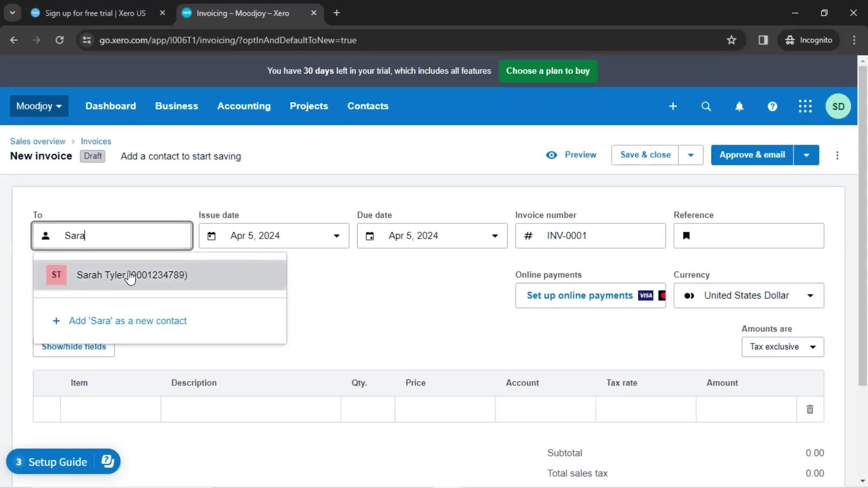The width and height of the screenshot is (868, 488).
Task: Click Show/hide fields button
Action: click(x=74, y=347)
